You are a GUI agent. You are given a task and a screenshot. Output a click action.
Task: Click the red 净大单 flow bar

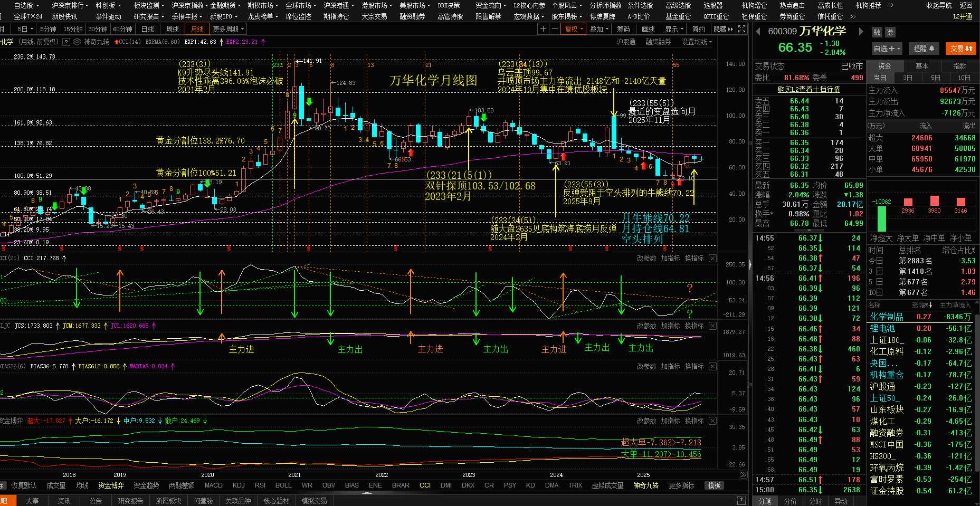[908, 202]
